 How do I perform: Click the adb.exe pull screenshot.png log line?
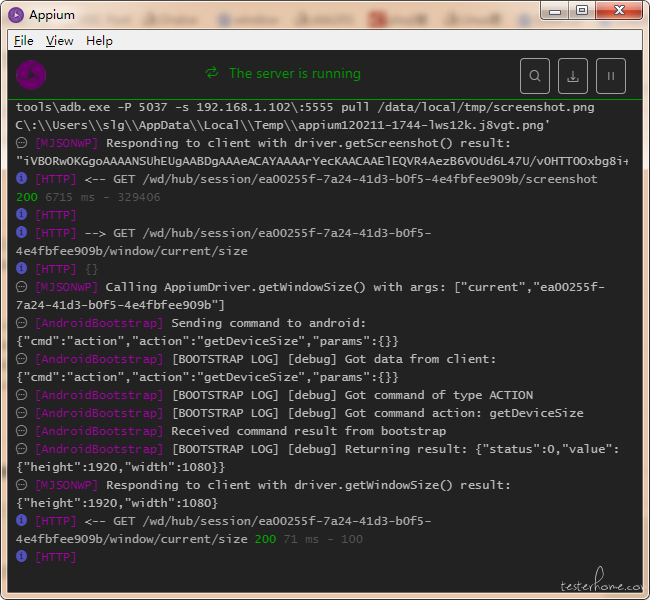305,107
